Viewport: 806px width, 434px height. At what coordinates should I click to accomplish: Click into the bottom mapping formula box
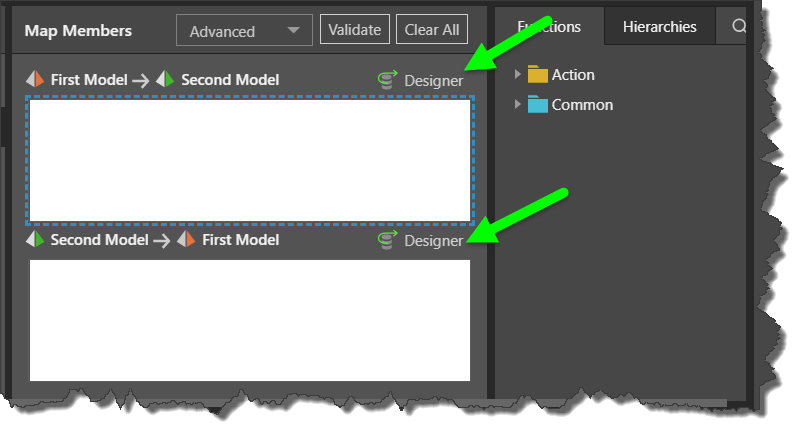tap(250, 320)
